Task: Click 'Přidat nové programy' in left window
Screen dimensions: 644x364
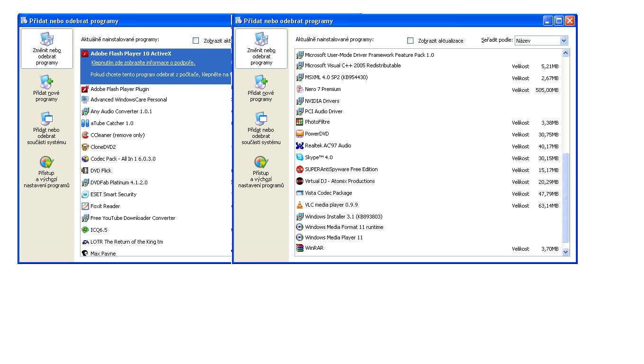Action: click(x=46, y=88)
